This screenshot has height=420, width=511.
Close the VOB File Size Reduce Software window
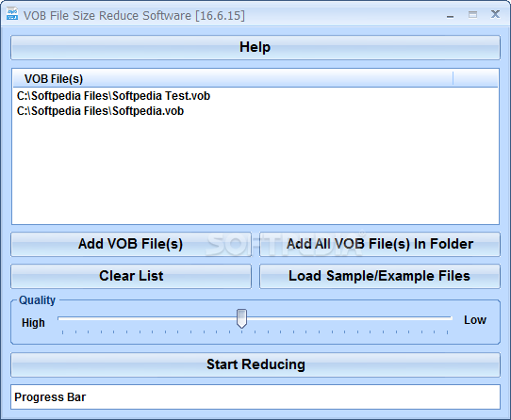pos(495,14)
